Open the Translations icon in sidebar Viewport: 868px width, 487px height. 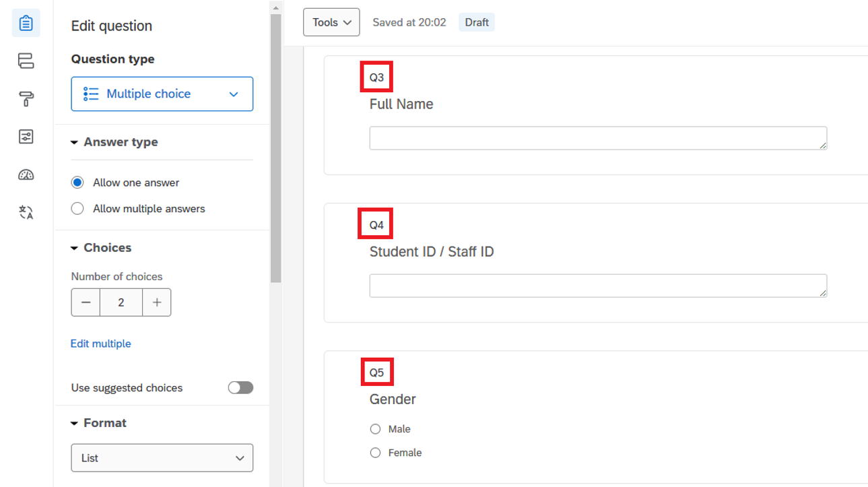point(26,213)
